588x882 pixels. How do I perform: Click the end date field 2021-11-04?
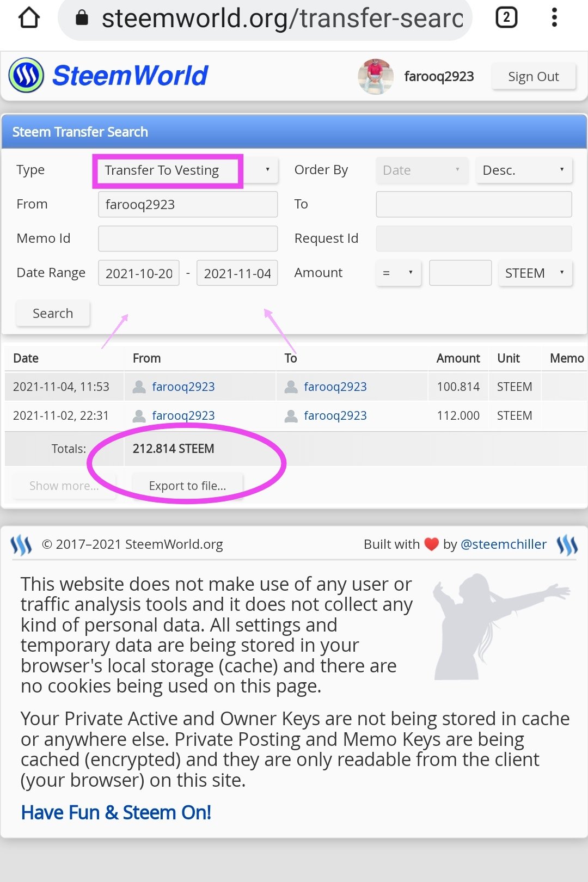237,273
